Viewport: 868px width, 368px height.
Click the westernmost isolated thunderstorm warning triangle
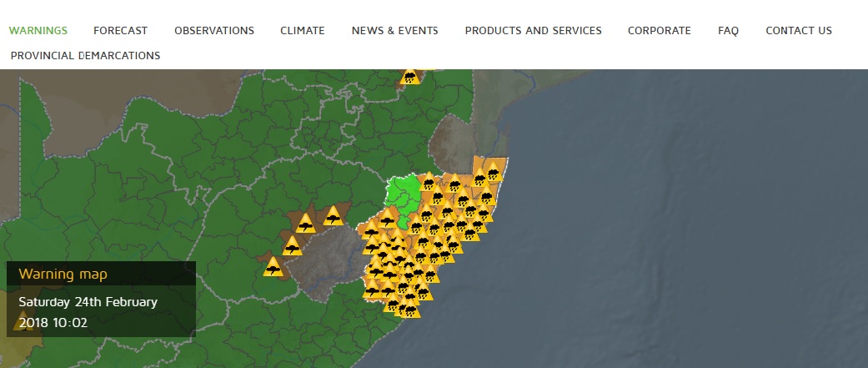click(273, 267)
